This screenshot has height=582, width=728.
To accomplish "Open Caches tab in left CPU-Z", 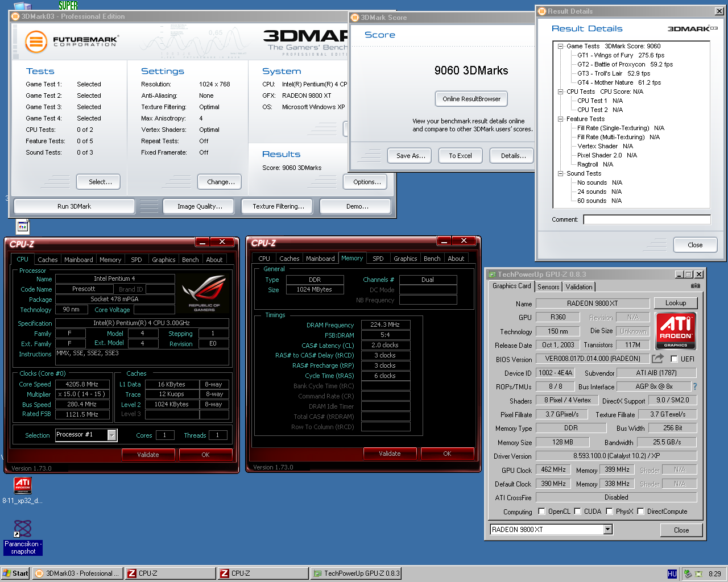I will tap(48, 260).
